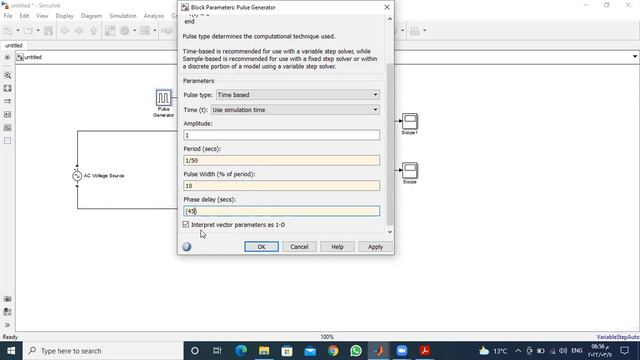Open the Pulse type dropdown
This screenshot has height=360, width=640.
298,95
